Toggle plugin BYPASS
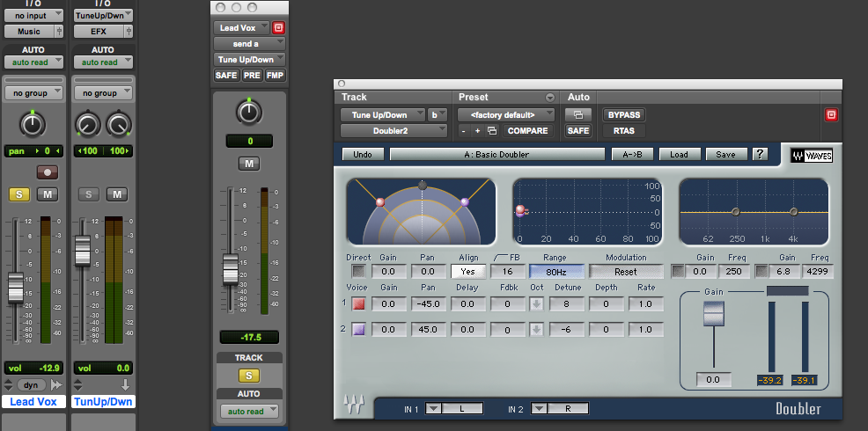 click(623, 114)
